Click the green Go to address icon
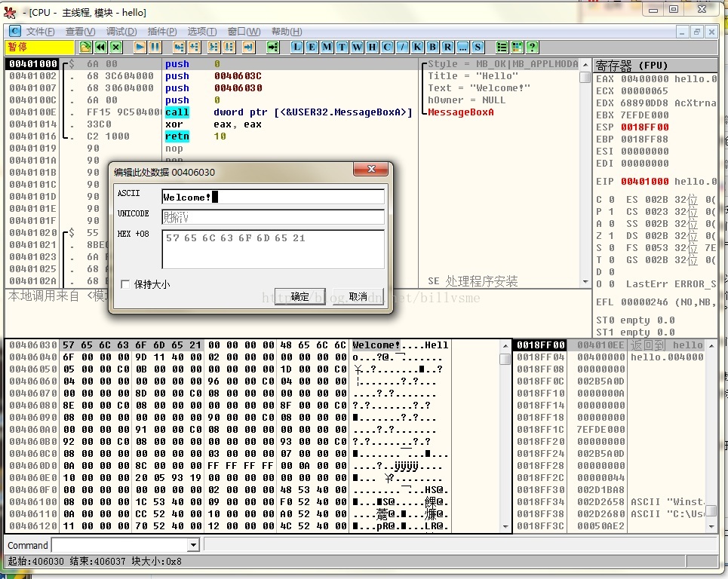 click(x=273, y=47)
